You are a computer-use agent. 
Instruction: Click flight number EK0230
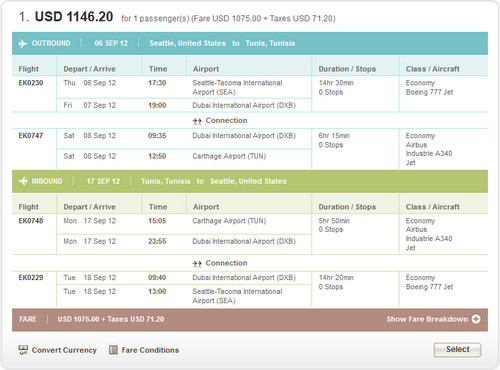pyautogui.click(x=31, y=83)
